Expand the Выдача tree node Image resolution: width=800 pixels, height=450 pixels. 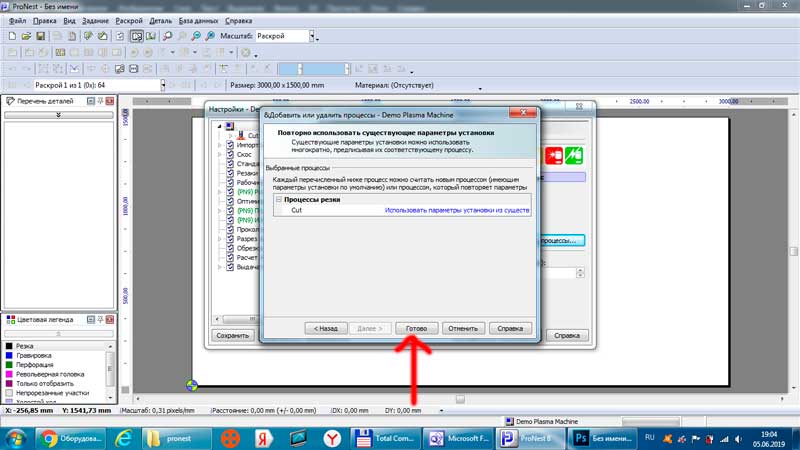click(x=220, y=267)
